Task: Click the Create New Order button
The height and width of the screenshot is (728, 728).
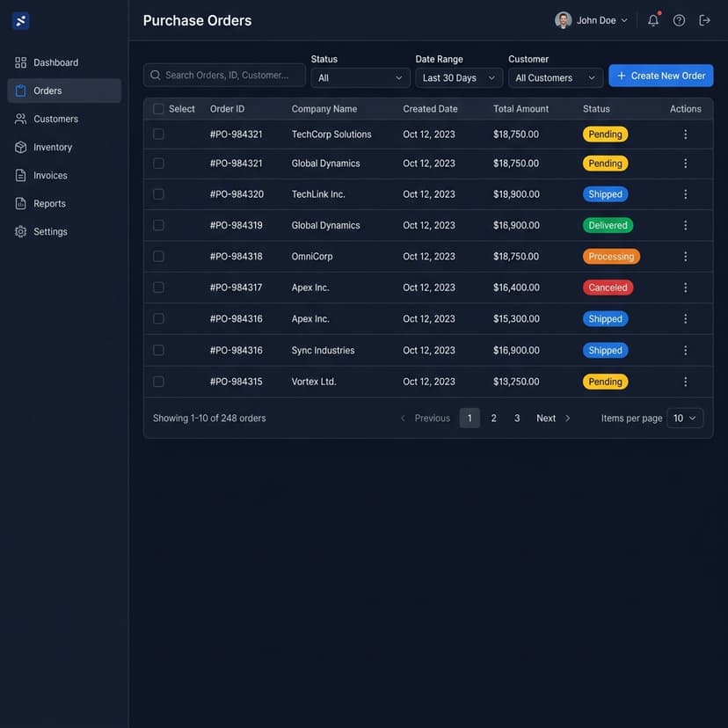Action: [660, 76]
